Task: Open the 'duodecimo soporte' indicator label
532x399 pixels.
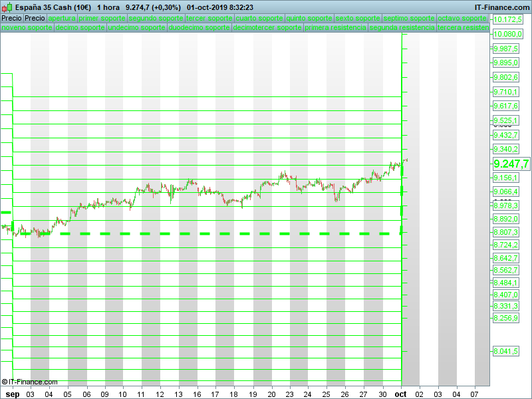Action: click(x=200, y=29)
